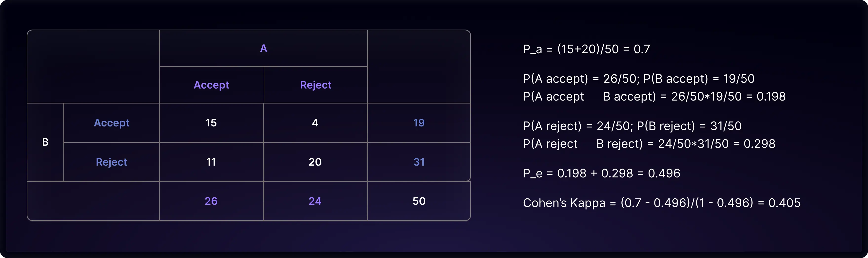Click the column total 26
Viewport: 868px width, 258px height.
coord(211,201)
